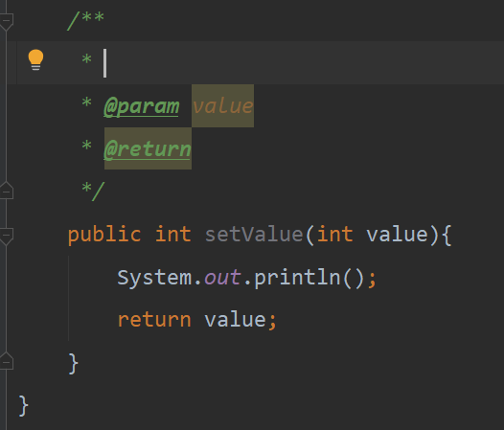This screenshot has height=430, width=504.
Task: Click the 'int' parameter type inside parentheses
Action: 335,235
